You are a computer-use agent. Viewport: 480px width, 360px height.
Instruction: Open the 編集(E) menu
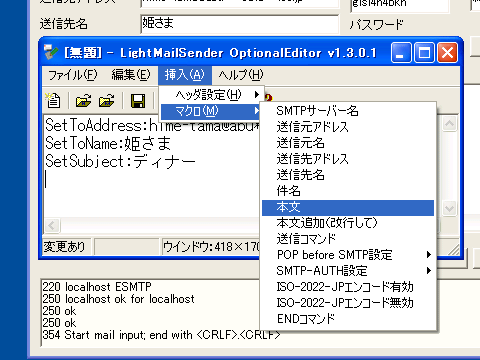click(131, 75)
